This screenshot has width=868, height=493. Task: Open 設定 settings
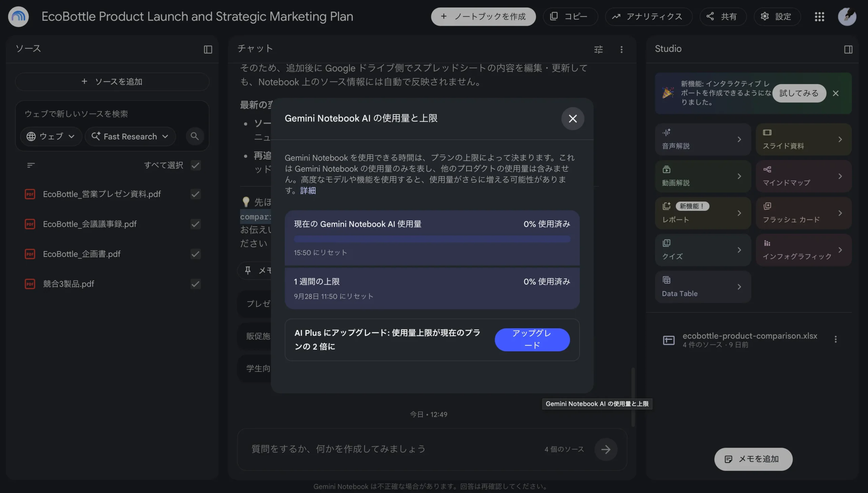(x=777, y=17)
